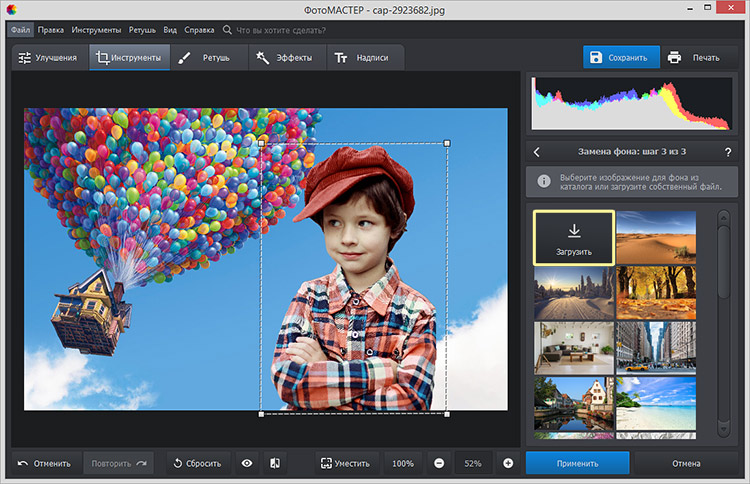The width and height of the screenshot is (750, 484).
Task: Go back with the left arrow chevron
Action: 537,152
